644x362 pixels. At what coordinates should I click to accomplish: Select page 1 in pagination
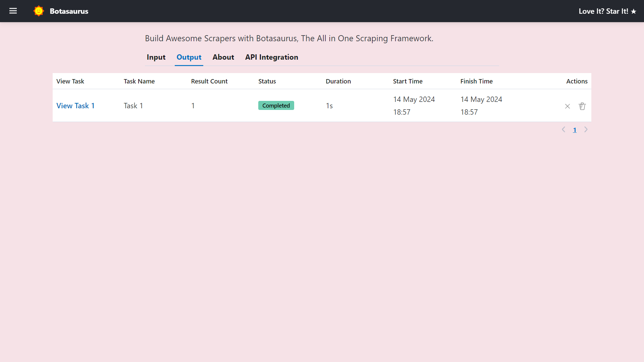pos(575,130)
